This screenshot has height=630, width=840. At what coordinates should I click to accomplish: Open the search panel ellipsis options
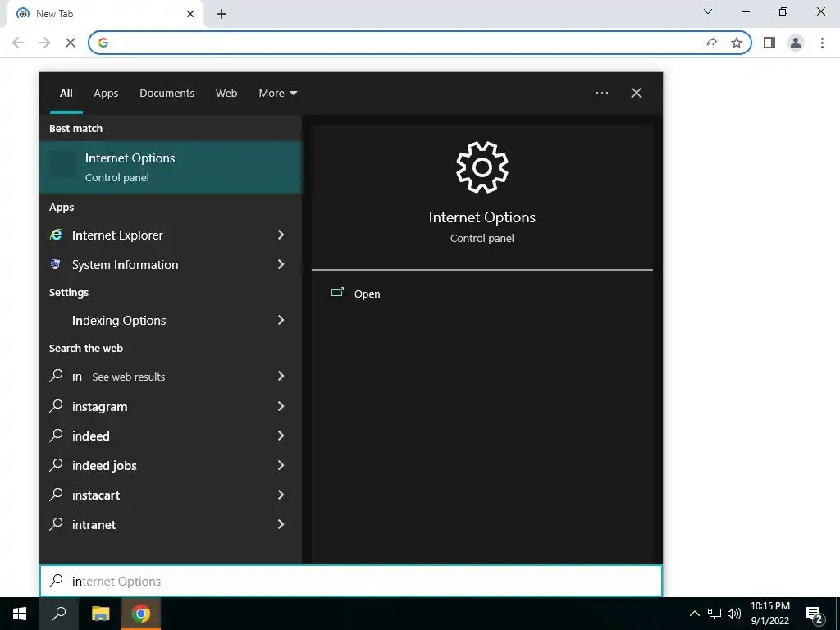tap(601, 93)
